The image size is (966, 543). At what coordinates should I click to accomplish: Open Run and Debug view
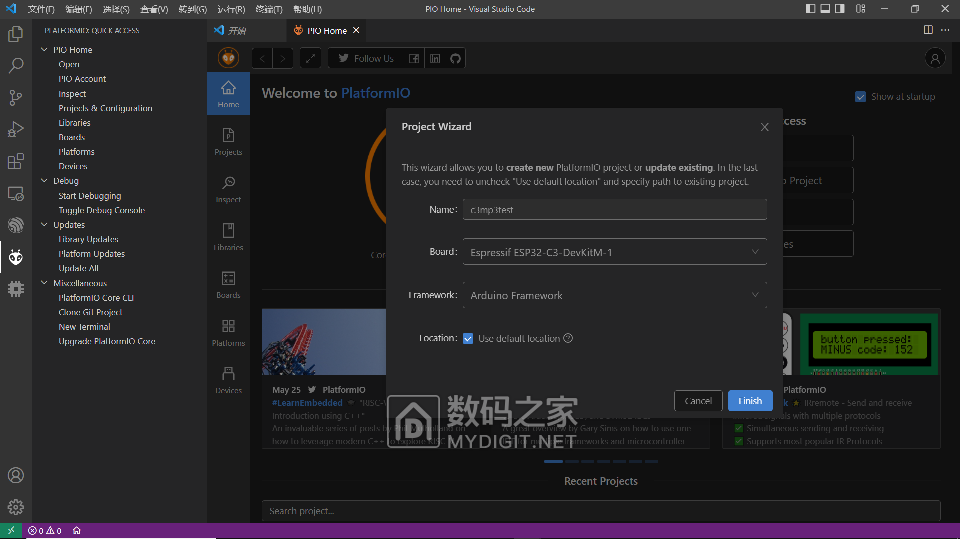coord(15,129)
